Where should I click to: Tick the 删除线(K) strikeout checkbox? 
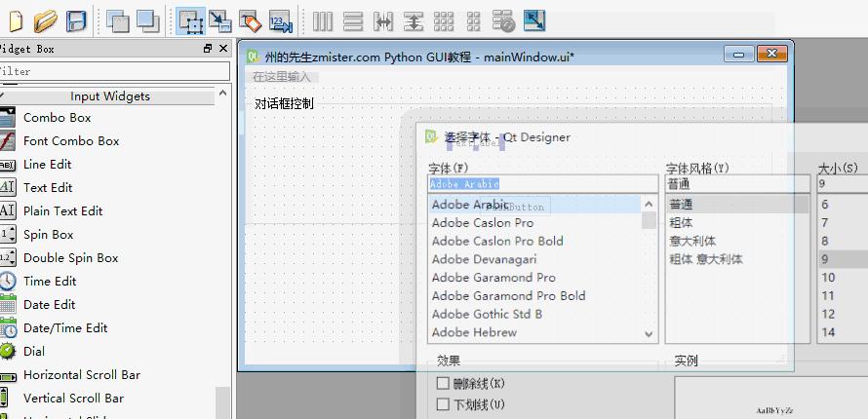coord(443,383)
